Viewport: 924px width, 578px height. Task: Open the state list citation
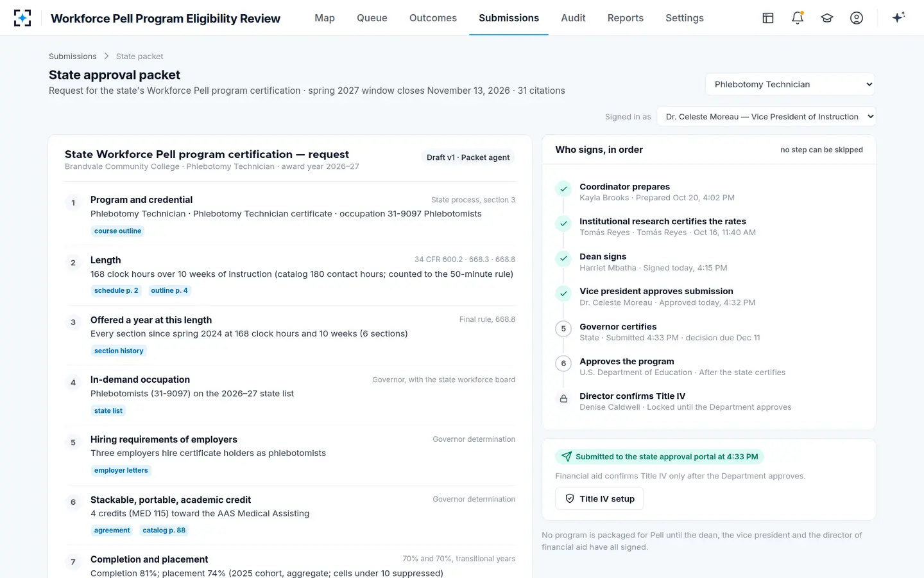108,411
